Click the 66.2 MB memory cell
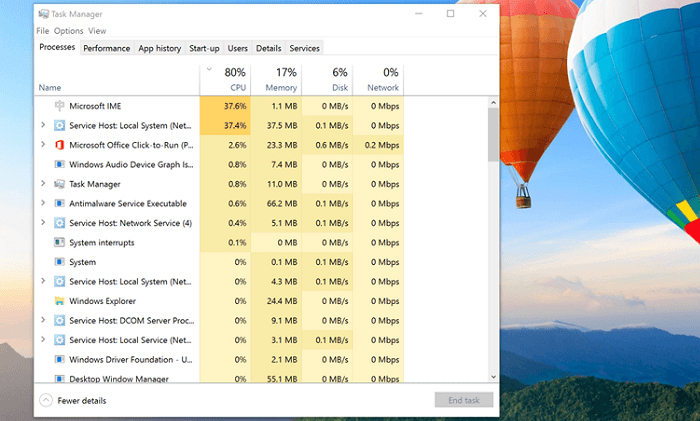Image resolution: width=700 pixels, height=421 pixels. point(276,203)
